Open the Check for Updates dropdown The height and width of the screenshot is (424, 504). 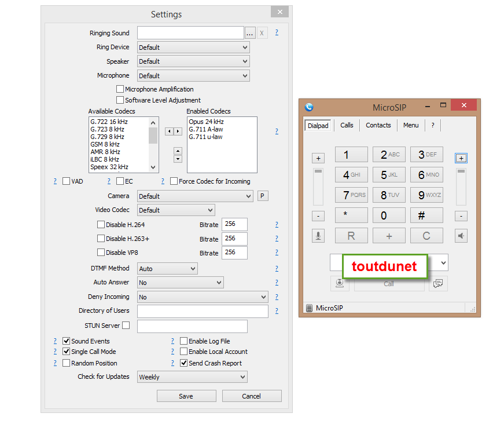pyautogui.click(x=192, y=377)
